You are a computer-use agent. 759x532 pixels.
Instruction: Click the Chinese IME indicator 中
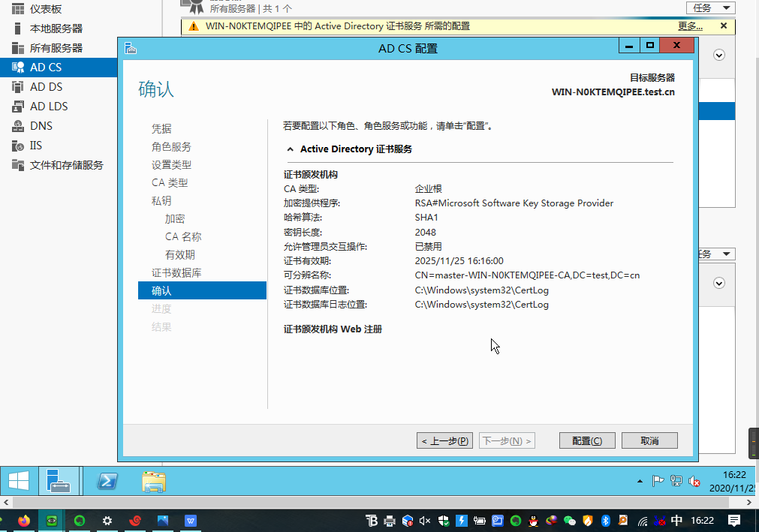(x=676, y=521)
